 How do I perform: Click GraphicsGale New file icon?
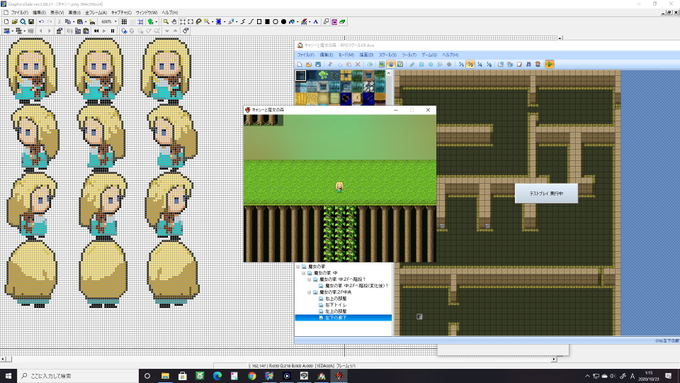pyautogui.click(x=6, y=22)
